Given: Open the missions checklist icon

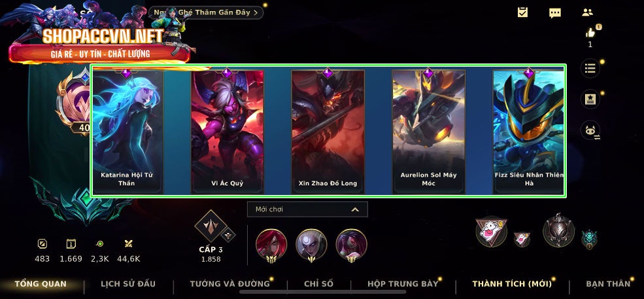Looking at the screenshot, I should coord(522,12).
